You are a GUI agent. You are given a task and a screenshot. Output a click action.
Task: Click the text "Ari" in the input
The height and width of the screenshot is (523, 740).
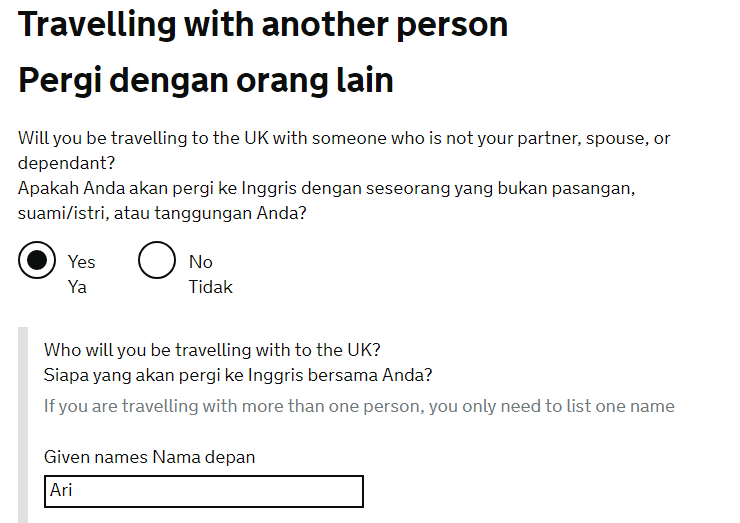(x=61, y=491)
